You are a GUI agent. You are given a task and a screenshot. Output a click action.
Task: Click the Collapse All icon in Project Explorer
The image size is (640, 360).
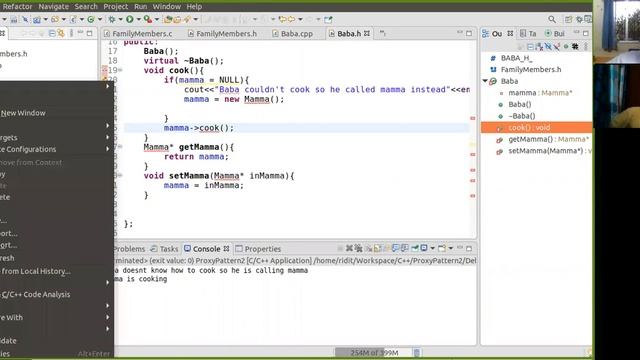tap(52, 33)
